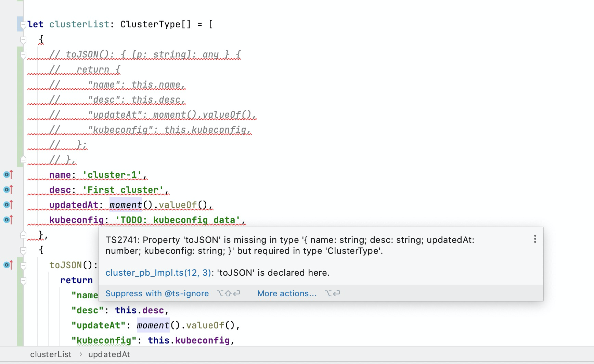This screenshot has width=594, height=364.
Task: Click the highlighted 'moment' identifier
Action: point(125,204)
